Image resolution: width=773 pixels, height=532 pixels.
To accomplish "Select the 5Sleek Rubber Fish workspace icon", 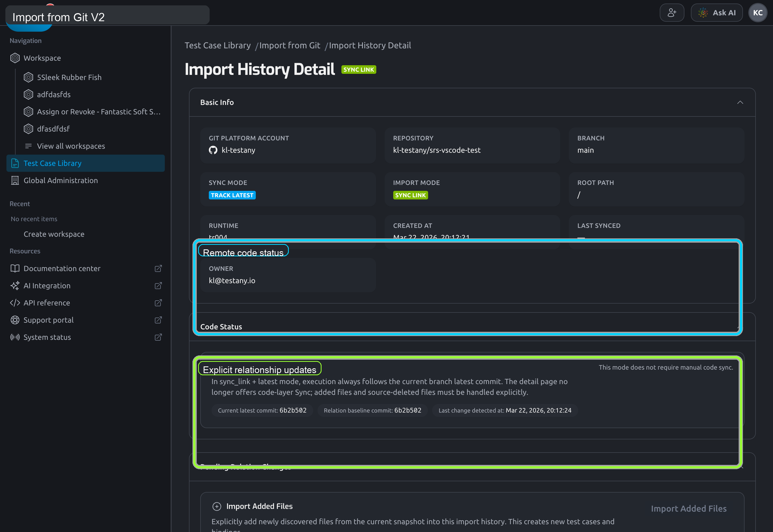I will click(x=28, y=77).
